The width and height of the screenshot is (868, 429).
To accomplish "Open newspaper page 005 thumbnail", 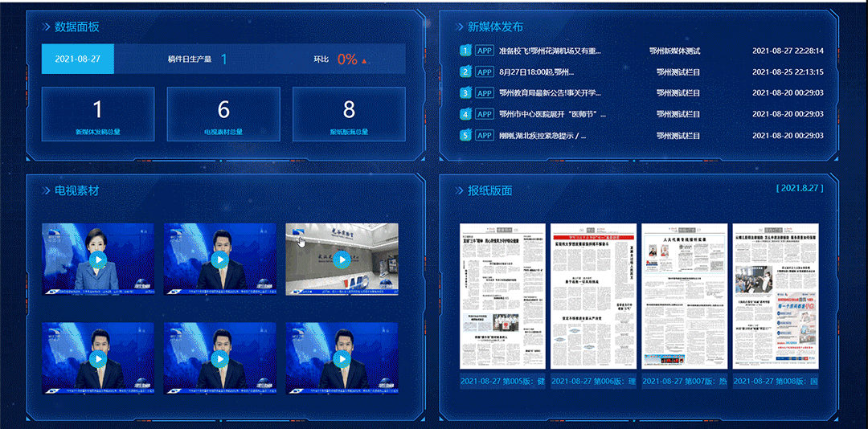I will tap(502, 296).
